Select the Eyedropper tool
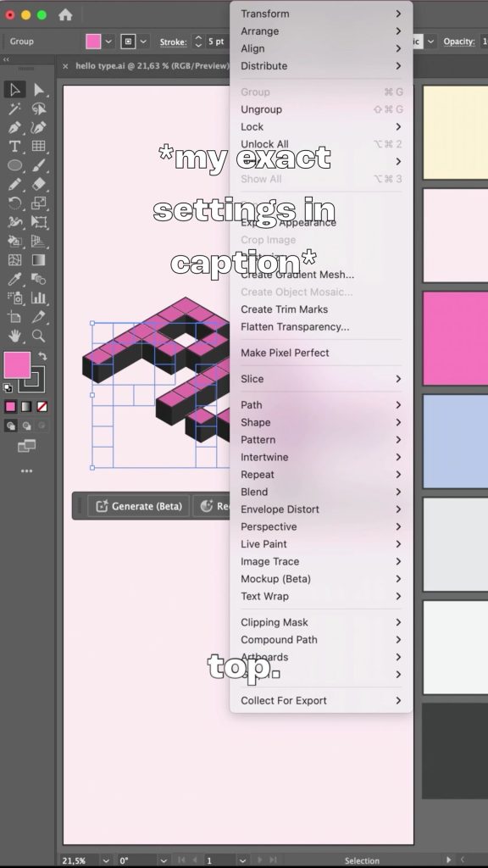Viewport: 488px width, 868px height. (15, 278)
